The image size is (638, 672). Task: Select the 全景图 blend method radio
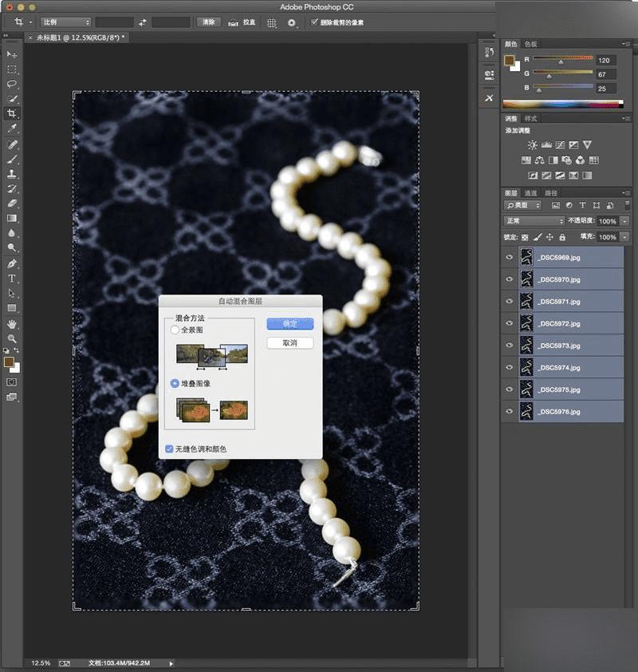point(175,330)
